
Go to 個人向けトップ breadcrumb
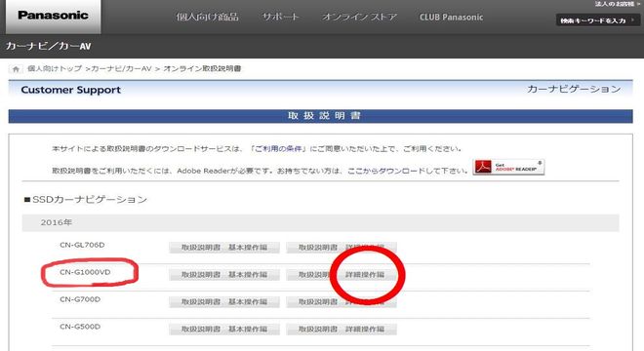55,69
